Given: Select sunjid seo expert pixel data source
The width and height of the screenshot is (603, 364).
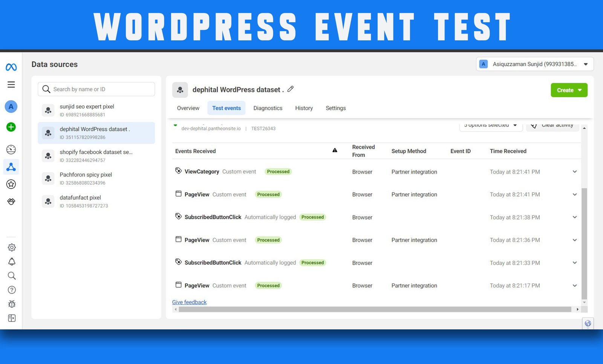Looking at the screenshot, I should point(96,110).
